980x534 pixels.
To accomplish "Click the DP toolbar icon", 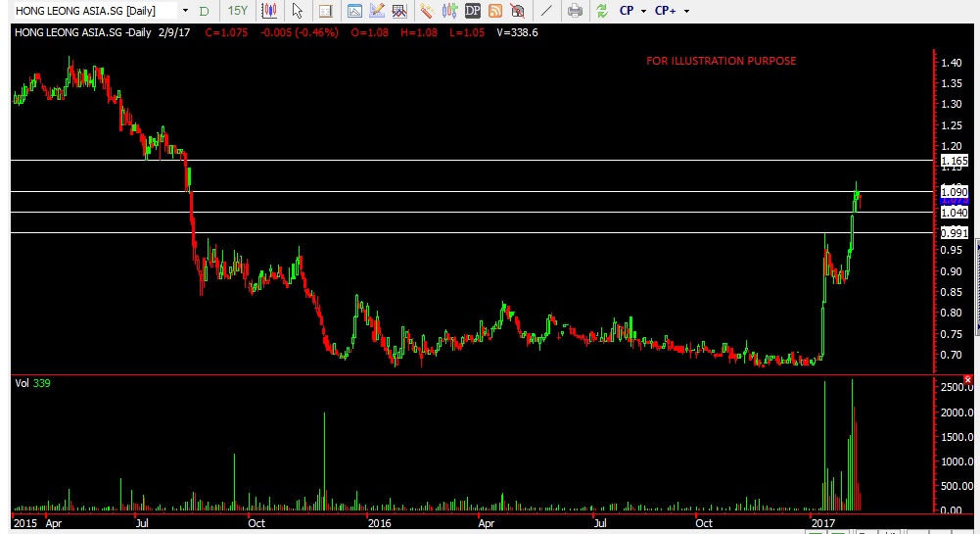I will point(473,11).
